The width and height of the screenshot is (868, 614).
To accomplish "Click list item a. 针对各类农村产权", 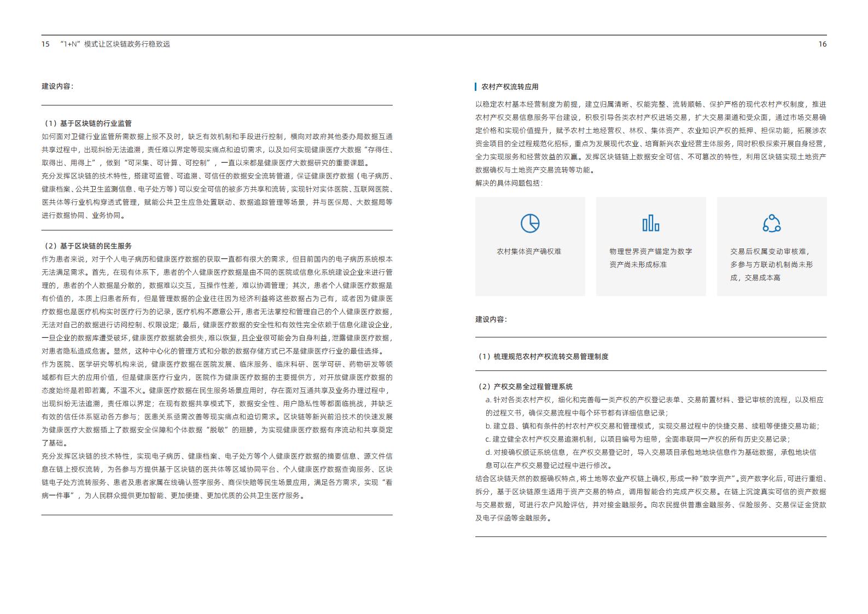I will pyautogui.click(x=655, y=407).
